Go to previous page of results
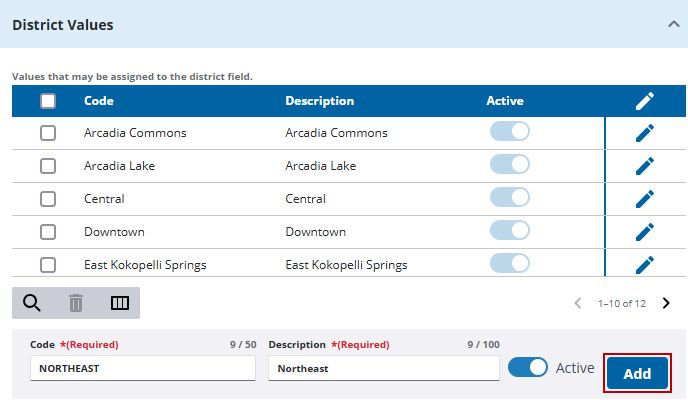This screenshot has width=688, height=400. pyautogui.click(x=578, y=303)
